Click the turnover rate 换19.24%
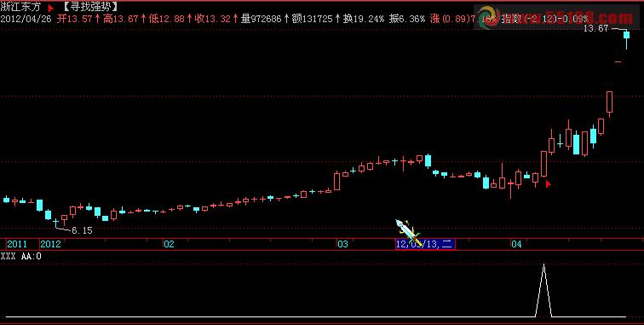 364,19
